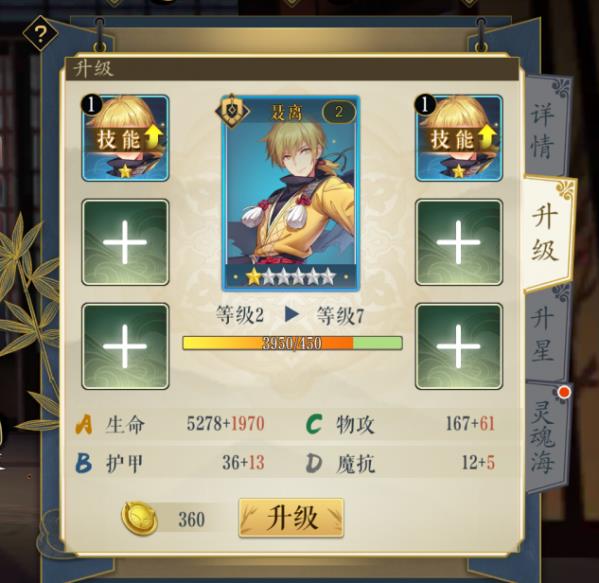
Task: Click the 物攻 attack stat row
Action: [401, 424]
